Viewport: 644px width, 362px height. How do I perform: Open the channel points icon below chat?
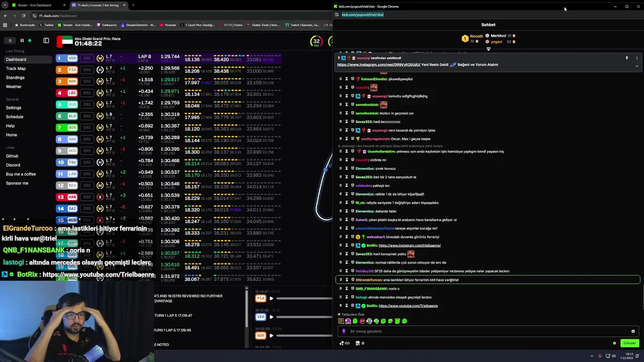click(x=344, y=343)
